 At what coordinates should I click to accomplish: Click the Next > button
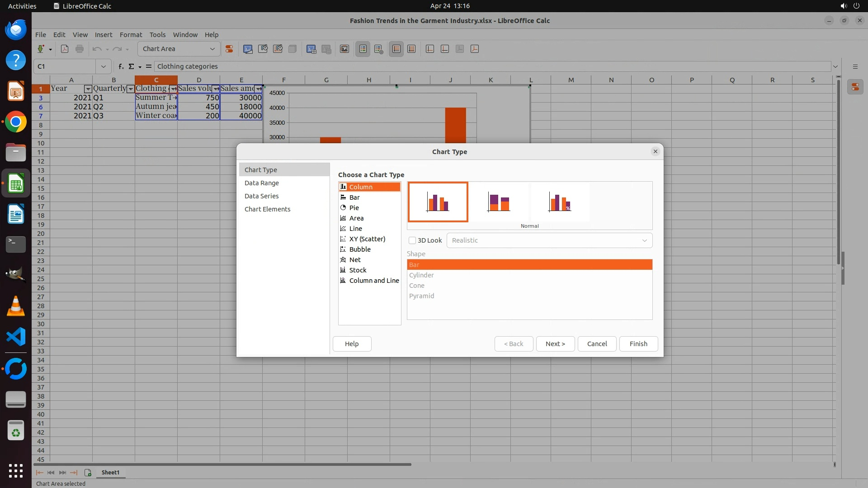pos(555,344)
